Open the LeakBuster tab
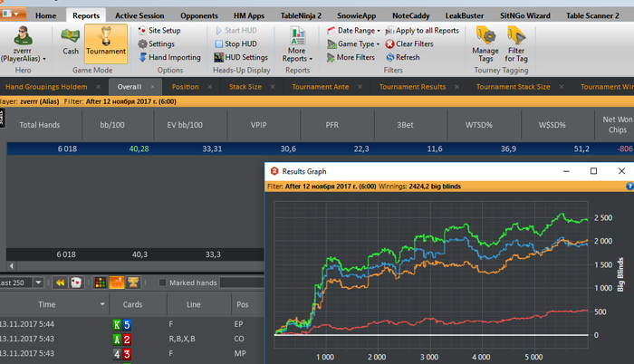Image resolution: width=634 pixels, height=364 pixels. (464, 15)
